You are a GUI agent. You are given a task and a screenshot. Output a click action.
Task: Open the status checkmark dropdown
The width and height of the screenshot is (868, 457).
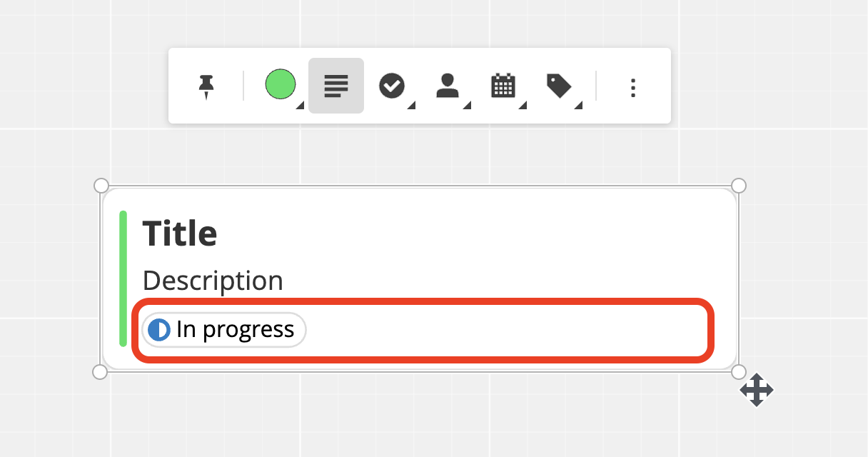coord(392,86)
